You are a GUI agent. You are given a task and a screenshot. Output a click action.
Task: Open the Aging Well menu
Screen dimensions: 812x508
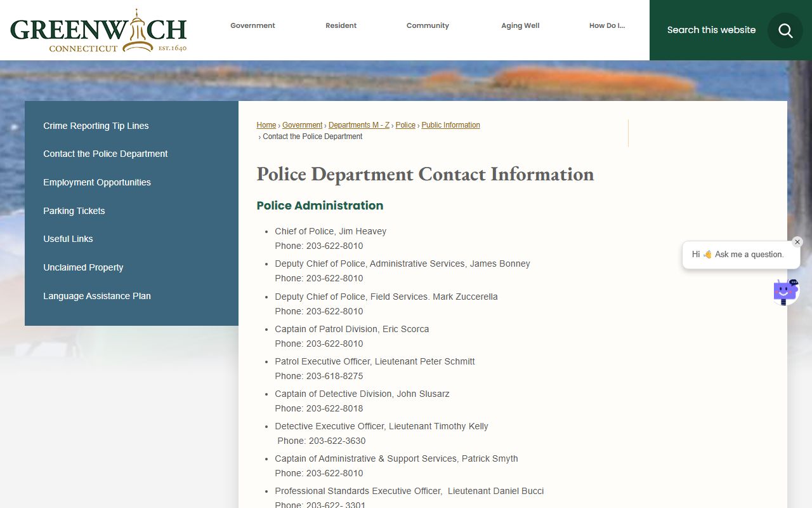(x=520, y=26)
